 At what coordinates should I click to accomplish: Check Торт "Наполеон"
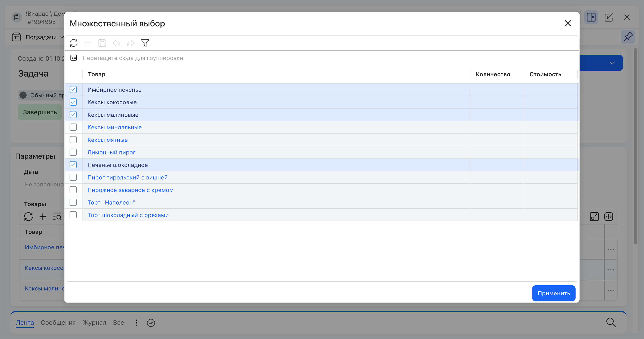pos(73,202)
